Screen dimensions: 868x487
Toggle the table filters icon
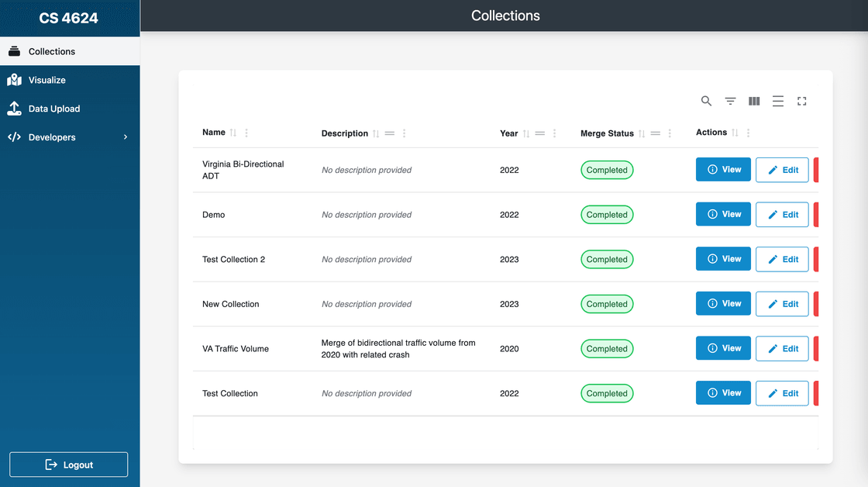730,101
